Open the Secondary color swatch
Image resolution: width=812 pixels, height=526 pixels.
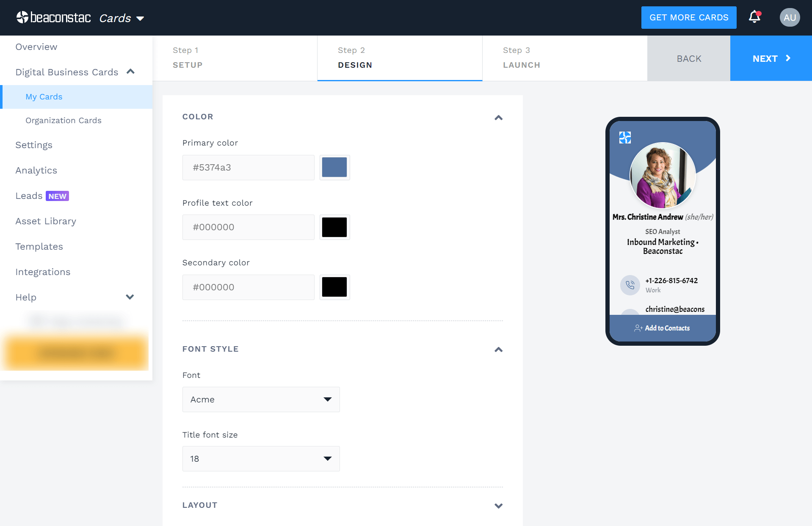tap(334, 287)
